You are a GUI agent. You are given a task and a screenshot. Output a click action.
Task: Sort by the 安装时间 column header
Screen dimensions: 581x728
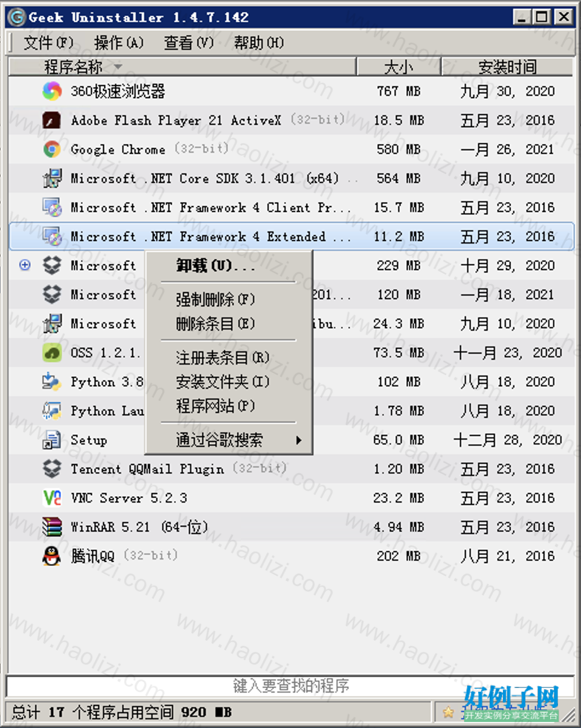point(507,67)
